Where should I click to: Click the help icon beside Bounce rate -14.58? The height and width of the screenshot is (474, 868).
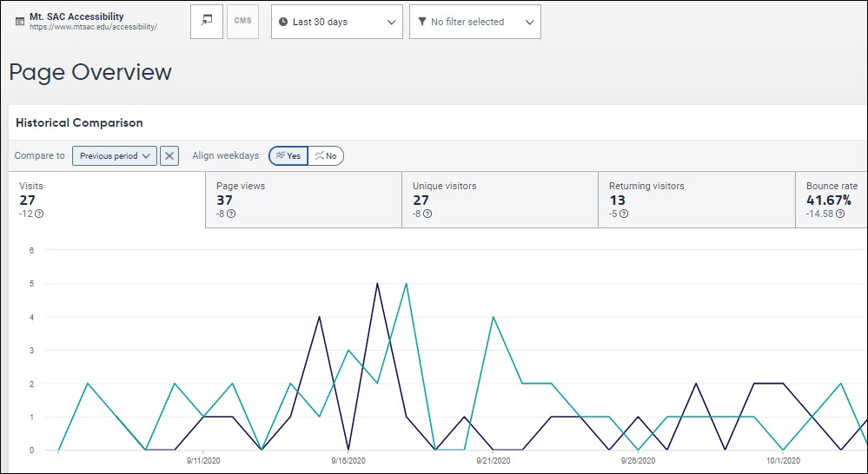[x=840, y=214]
